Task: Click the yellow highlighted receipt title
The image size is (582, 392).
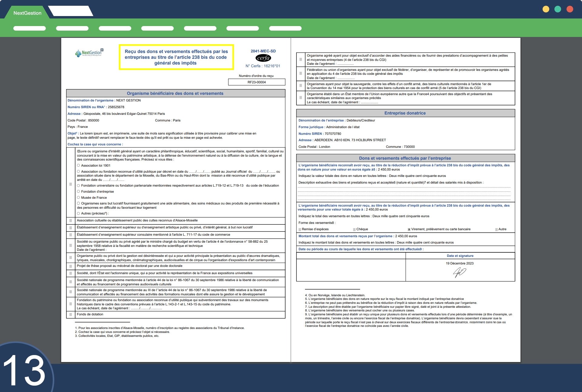Action: coord(176,57)
